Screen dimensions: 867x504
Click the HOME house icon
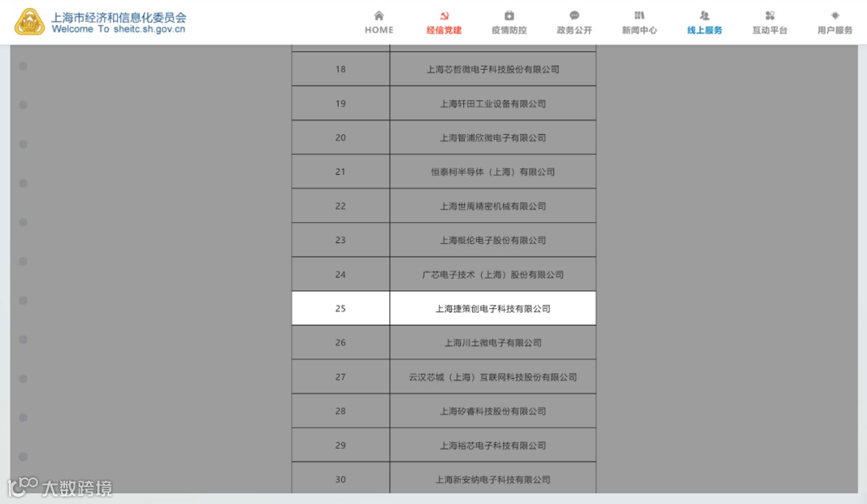click(379, 15)
